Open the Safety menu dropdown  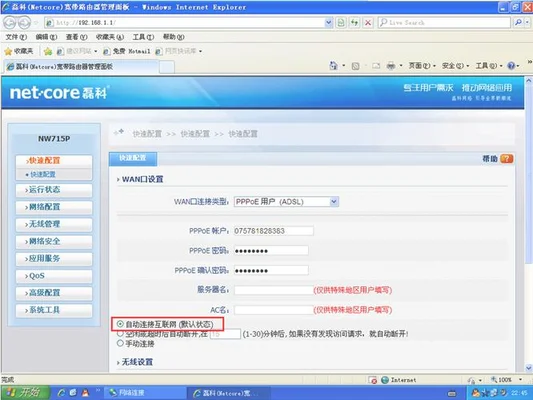455,66
